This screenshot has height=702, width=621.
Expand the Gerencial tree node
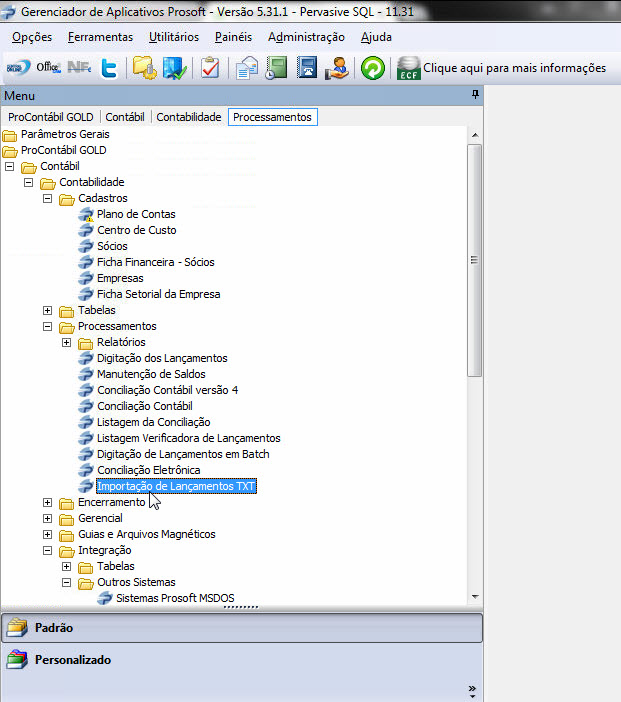pos(48,518)
